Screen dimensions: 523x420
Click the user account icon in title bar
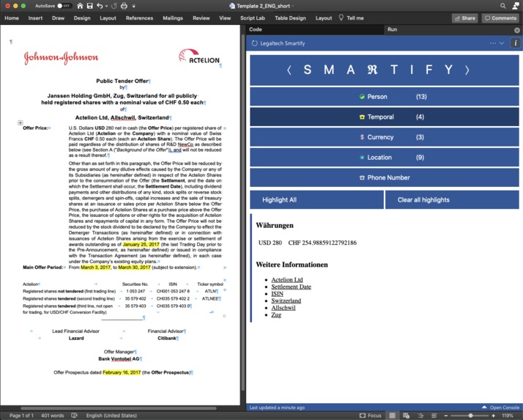(x=516, y=6)
